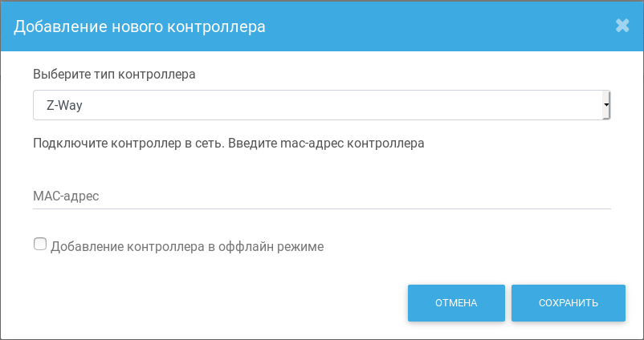644x340 pixels.
Task: Click the MAC-адрес placeholder text
Action: pyautogui.click(x=66, y=196)
